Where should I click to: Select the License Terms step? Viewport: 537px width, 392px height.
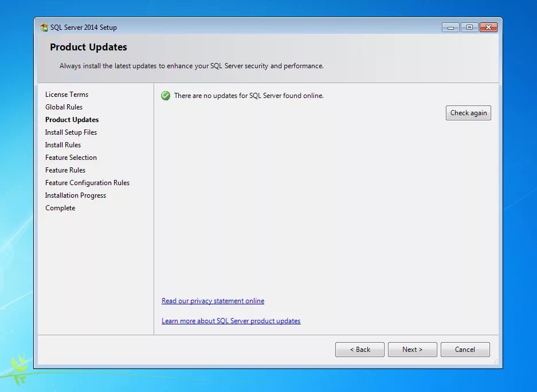tap(67, 95)
